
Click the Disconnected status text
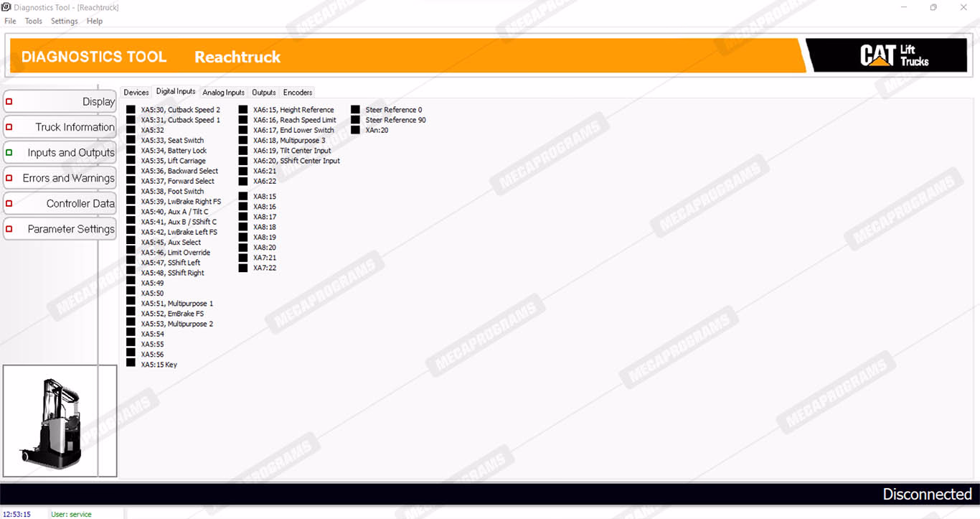click(927, 494)
